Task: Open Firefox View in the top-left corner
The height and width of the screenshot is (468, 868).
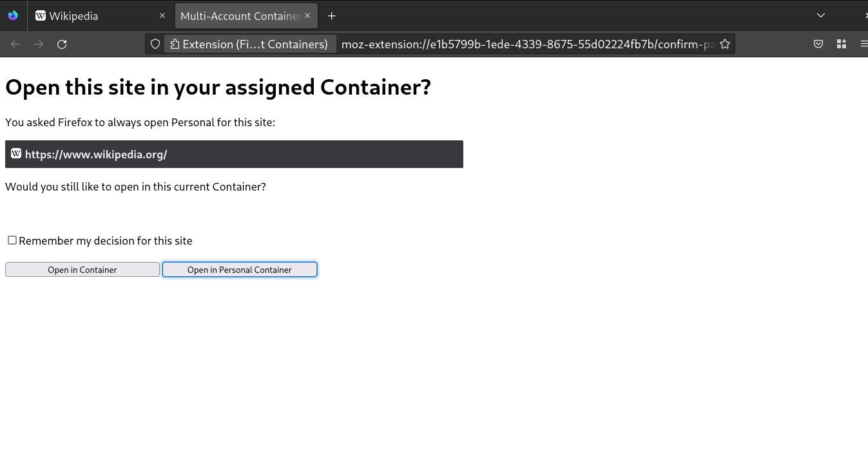Action: [x=13, y=15]
